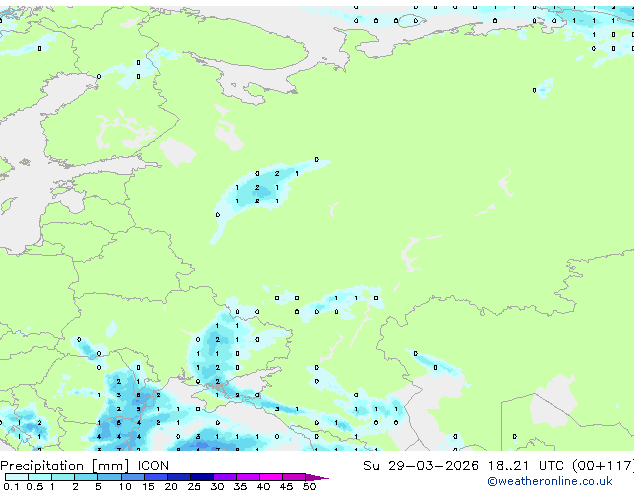Click the 0.5–1 mm legend color swatch

(x=40, y=477)
